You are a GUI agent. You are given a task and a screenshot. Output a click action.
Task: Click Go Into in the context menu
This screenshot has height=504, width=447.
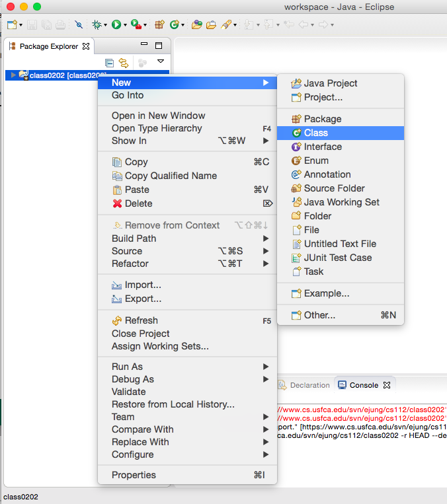187,95
